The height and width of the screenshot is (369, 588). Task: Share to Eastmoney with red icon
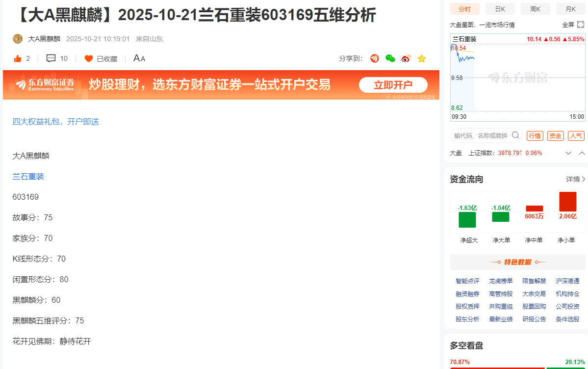pos(375,58)
